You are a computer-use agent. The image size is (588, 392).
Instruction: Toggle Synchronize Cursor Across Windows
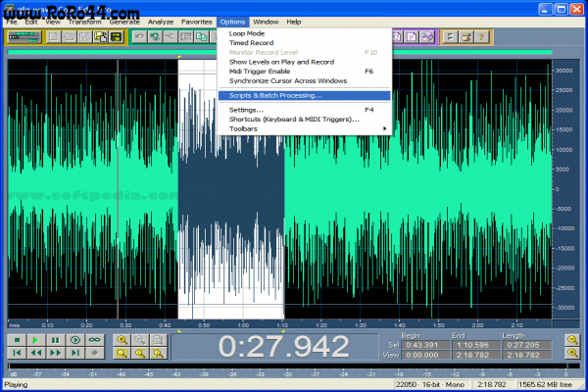tap(304, 80)
